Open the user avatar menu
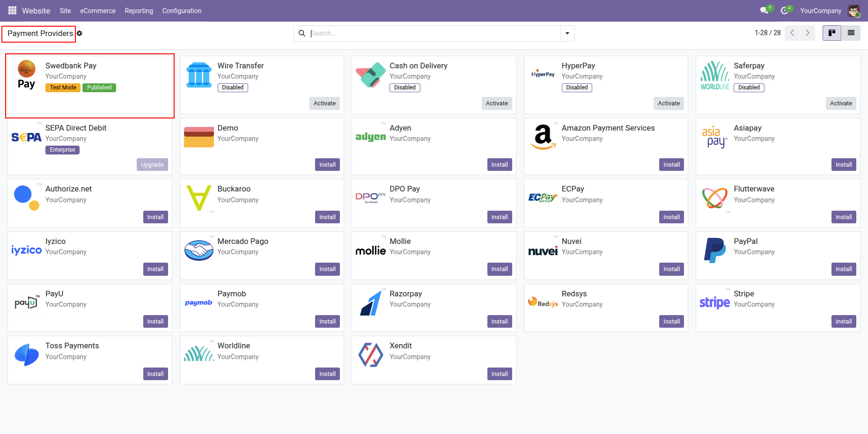 [x=853, y=10]
